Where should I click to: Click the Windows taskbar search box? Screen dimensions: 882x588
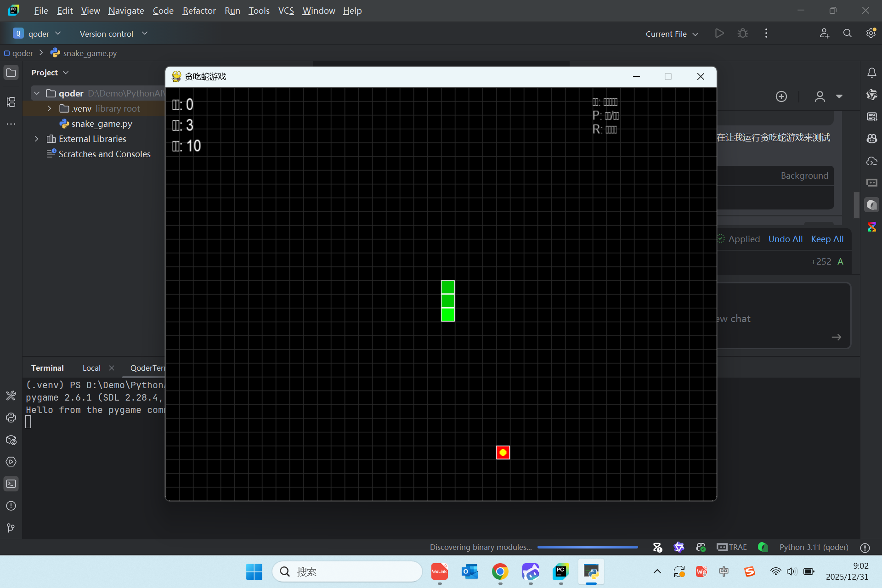coord(347,571)
